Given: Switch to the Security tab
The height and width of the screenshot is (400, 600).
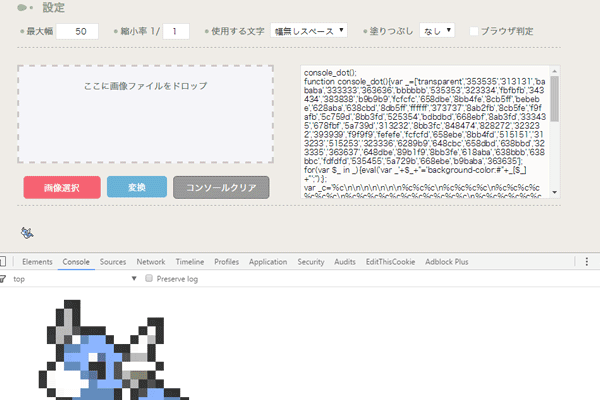Looking at the screenshot, I should point(311,262).
